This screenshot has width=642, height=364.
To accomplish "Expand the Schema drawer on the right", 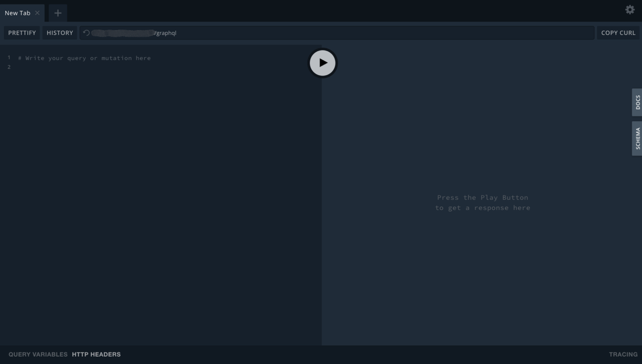I will [x=636, y=138].
